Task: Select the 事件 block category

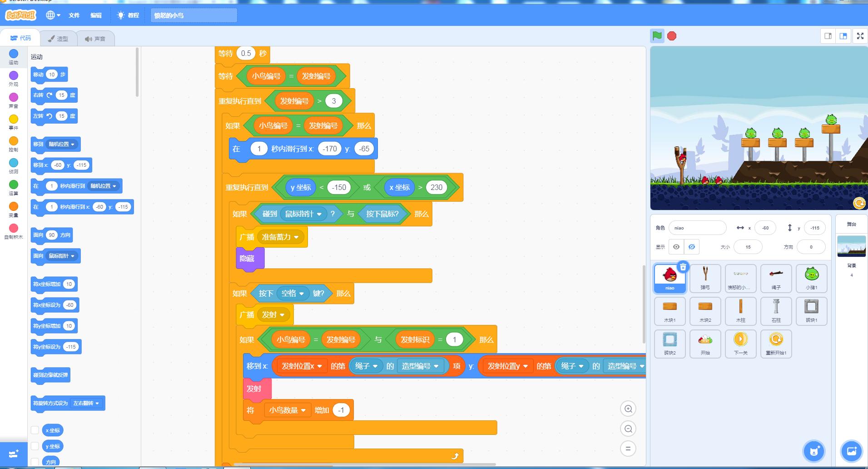Action: tap(14, 122)
